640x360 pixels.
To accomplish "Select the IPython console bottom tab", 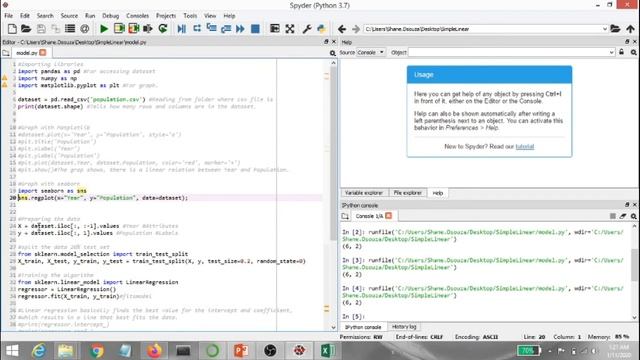I will 363,327.
